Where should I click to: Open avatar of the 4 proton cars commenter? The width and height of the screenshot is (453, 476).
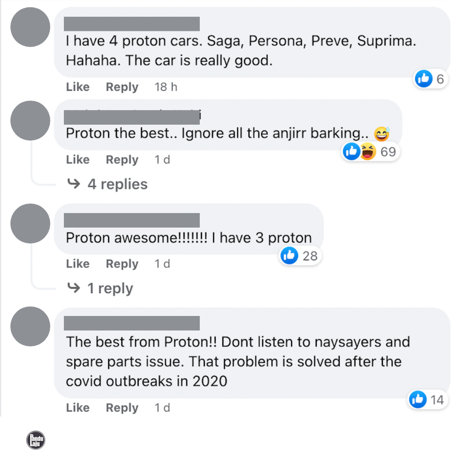[x=30, y=27]
